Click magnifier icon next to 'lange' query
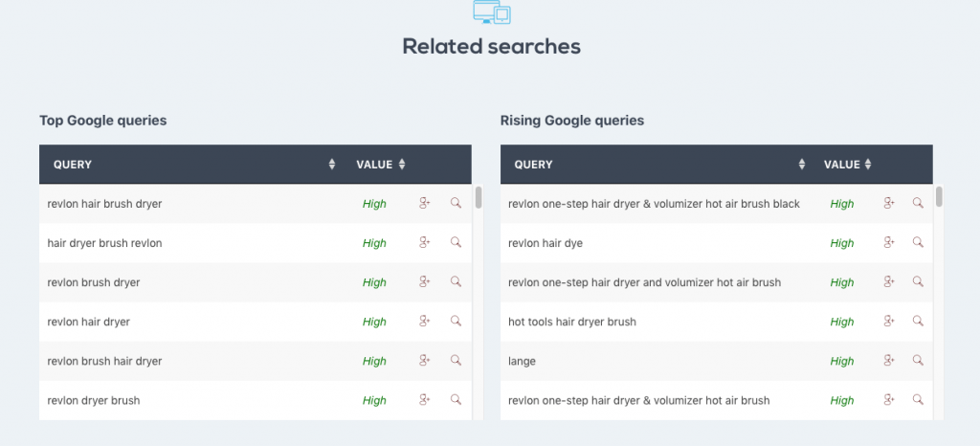This screenshot has height=446, width=980. click(918, 361)
